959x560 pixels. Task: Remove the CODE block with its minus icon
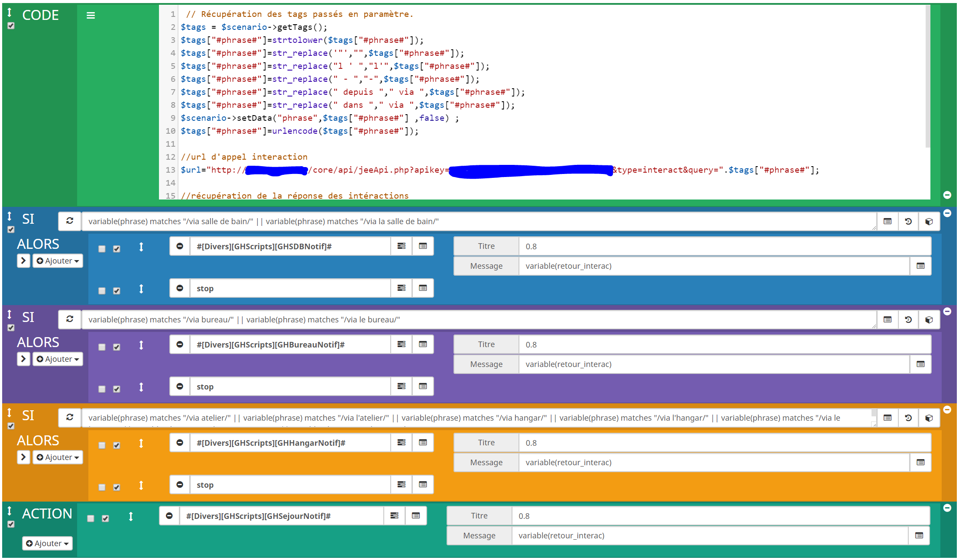(947, 195)
